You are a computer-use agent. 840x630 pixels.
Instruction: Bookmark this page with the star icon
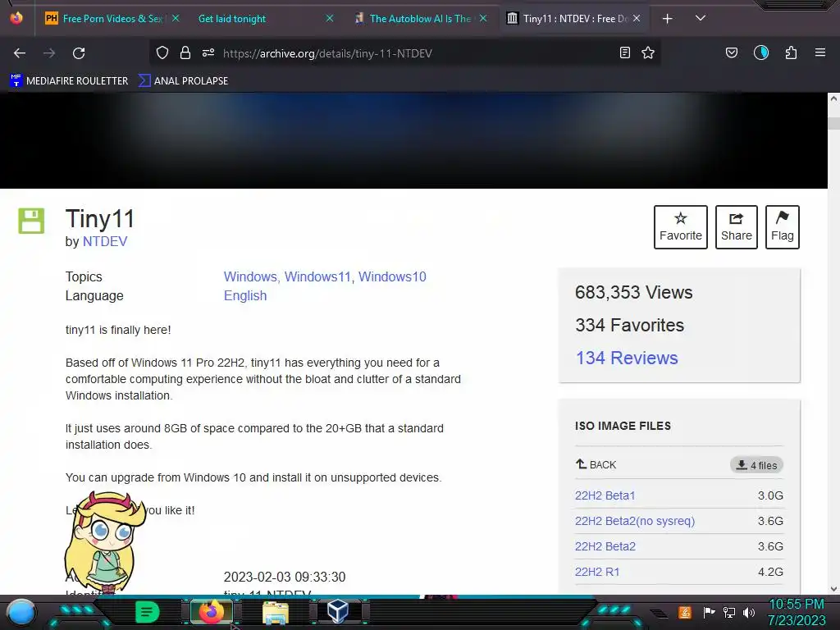pyautogui.click(x=648, y=53)
